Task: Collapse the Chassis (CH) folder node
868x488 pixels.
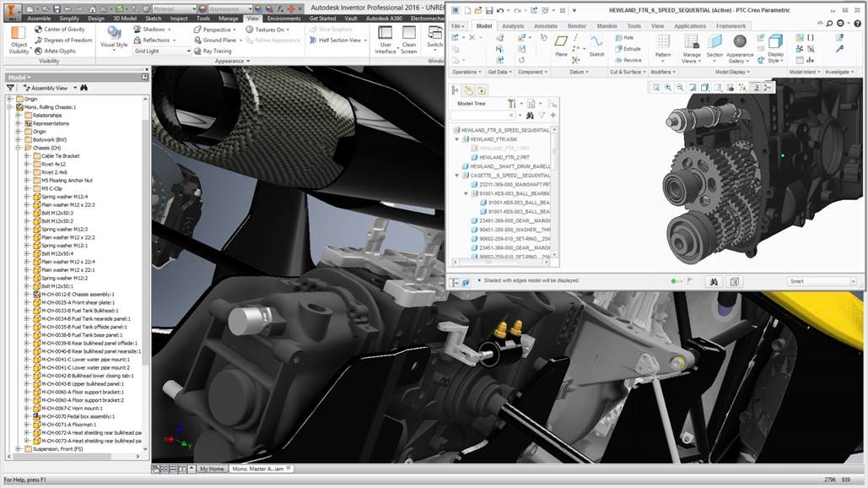Action: (19, 148)
